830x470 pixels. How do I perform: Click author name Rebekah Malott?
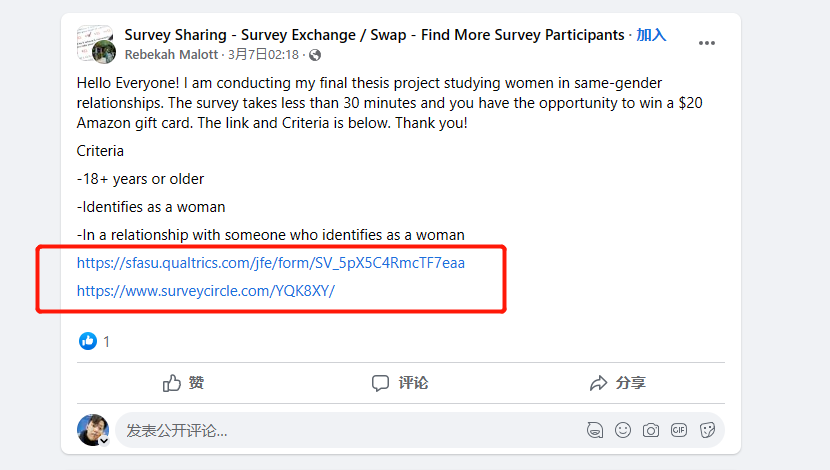point(172,55)
